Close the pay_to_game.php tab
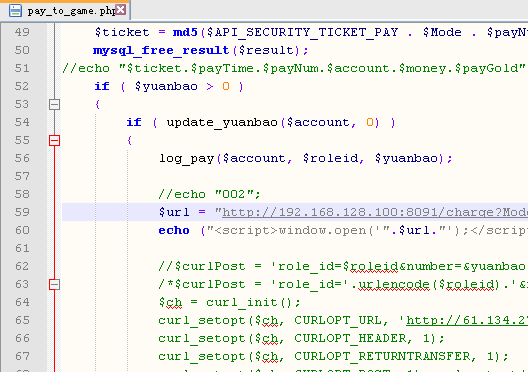This screenshot has width=528, height=372. (x=121, y=10)
